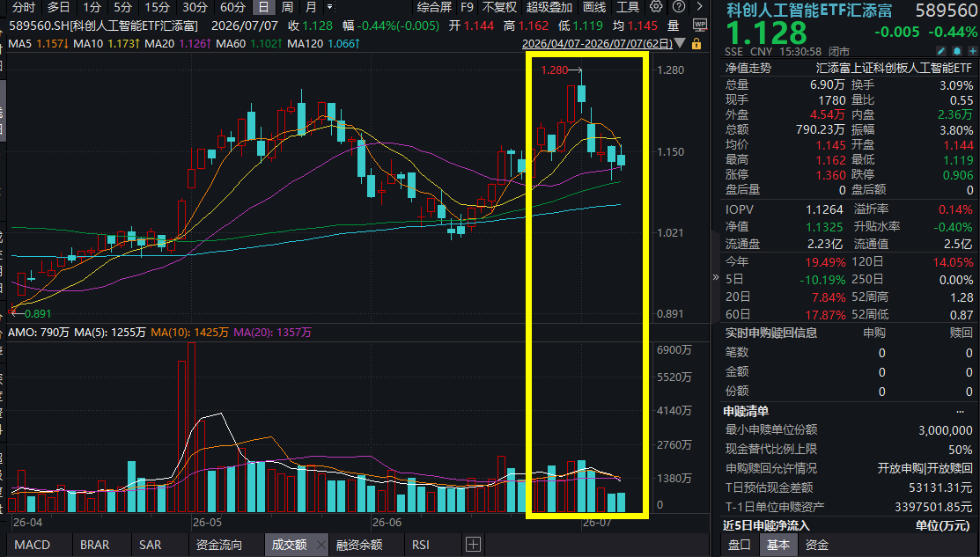
Task: Open the period dropdown after 月
Action: (330, 7)
